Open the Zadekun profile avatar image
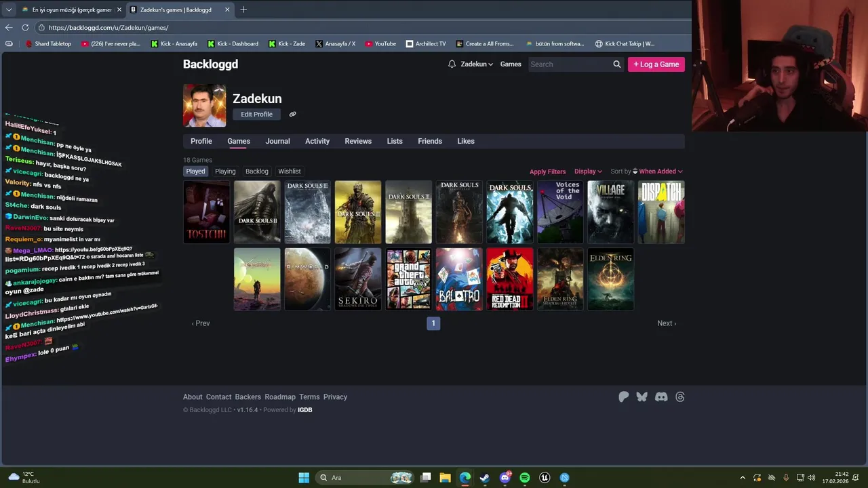The image size is (868, 488). pyautogui.click(x=204, y=106)
